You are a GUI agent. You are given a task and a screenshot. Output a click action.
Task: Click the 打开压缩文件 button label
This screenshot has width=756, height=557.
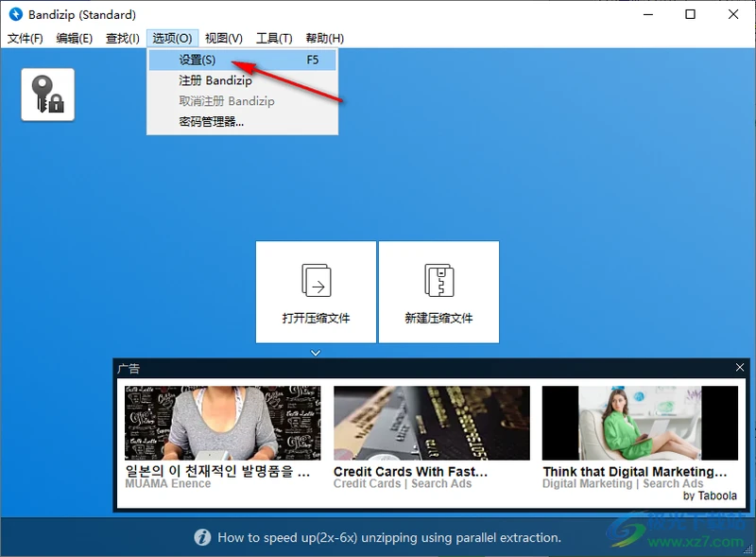coord(316,318)
